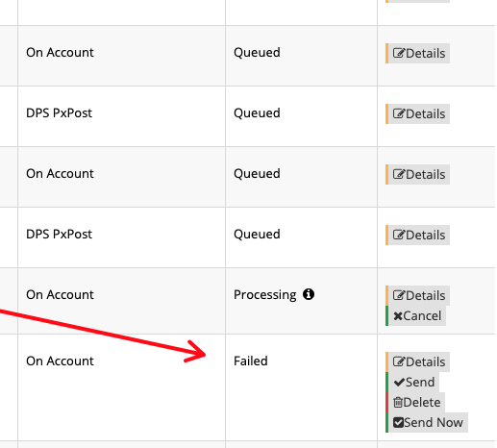Image resolution: width=497 pixels, height=448 pixels.
Task: Open Details for first Queued On Account row
Action: 418,53
